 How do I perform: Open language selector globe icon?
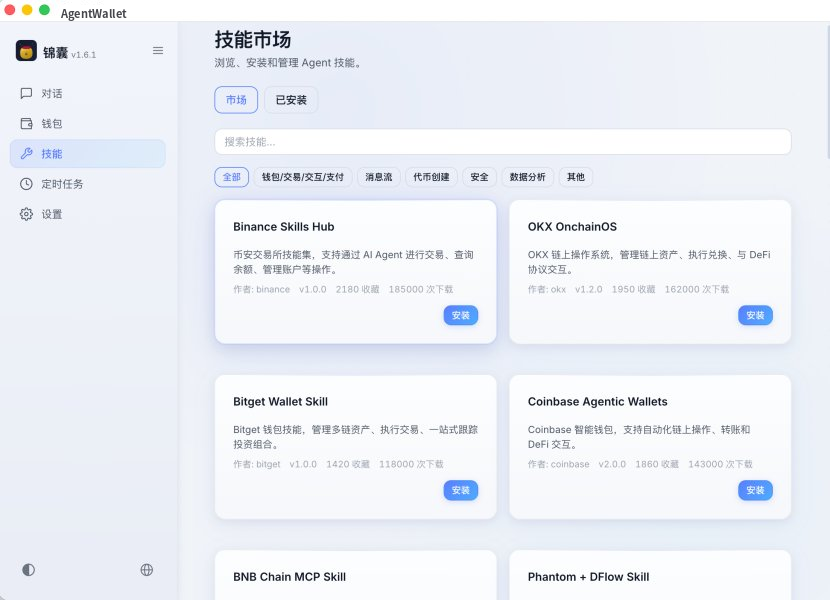[147, 570]
